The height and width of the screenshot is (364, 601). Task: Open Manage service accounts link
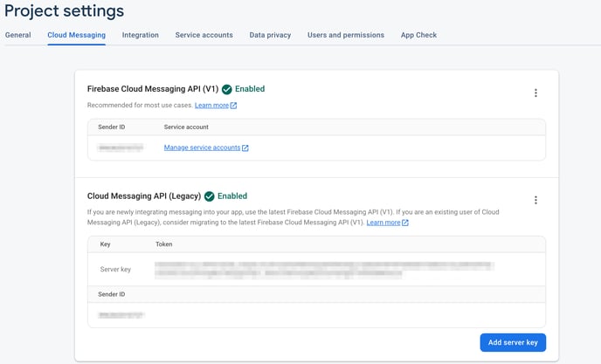(202, 148)
